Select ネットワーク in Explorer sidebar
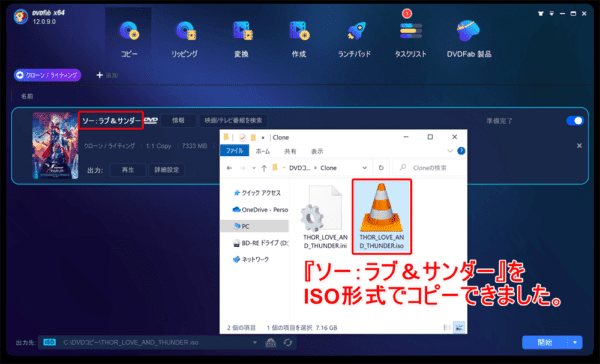Image resolution: width=600 pixels, height=364 pixels. tap(251, 260)
